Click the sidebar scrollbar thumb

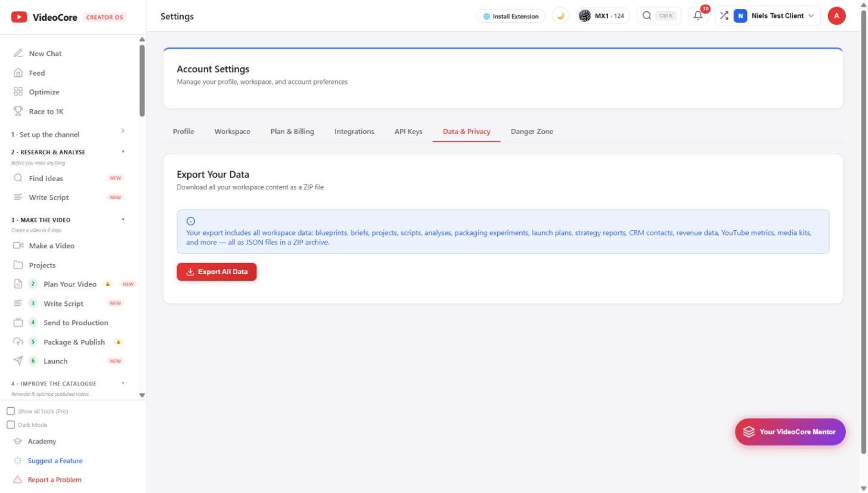point(142,80)
